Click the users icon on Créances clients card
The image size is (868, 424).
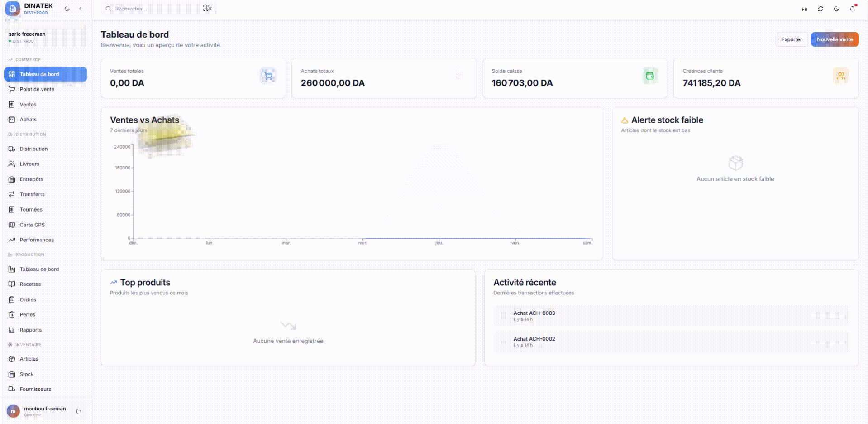click(841, 76)
